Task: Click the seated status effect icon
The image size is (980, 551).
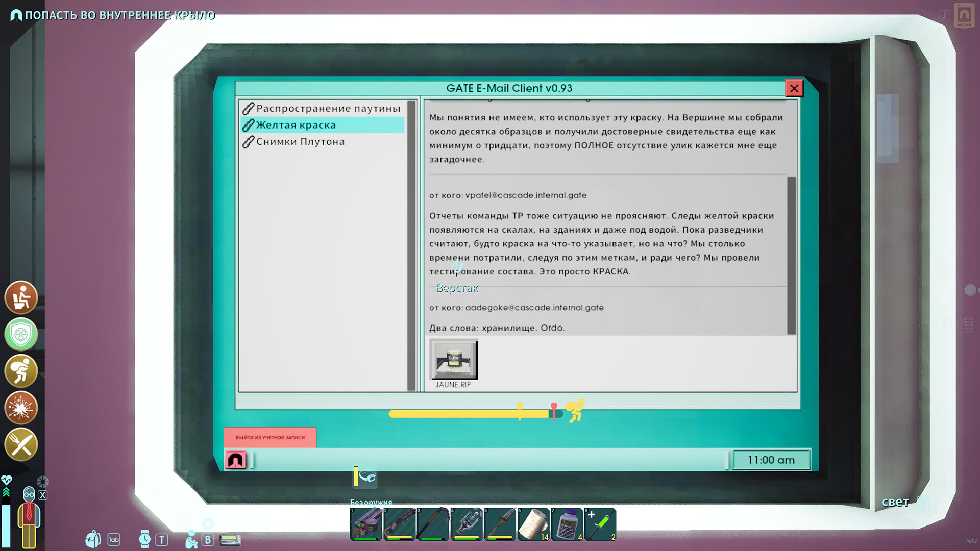Action: [x=21, y=297]
